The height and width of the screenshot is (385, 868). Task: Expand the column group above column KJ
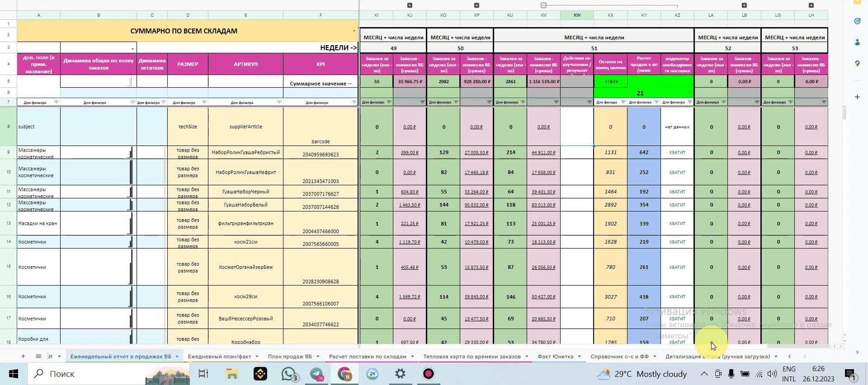[410, 5]
